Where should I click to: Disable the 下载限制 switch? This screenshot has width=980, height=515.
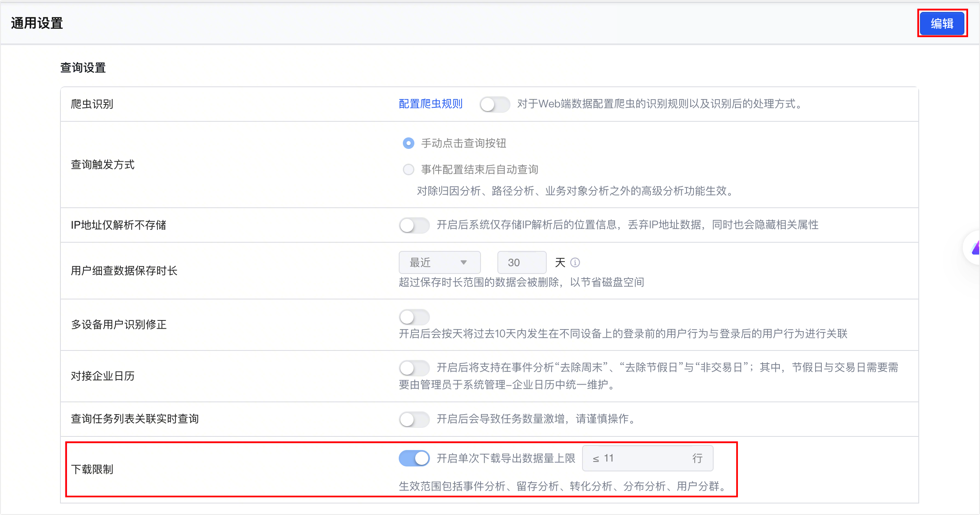414,458
